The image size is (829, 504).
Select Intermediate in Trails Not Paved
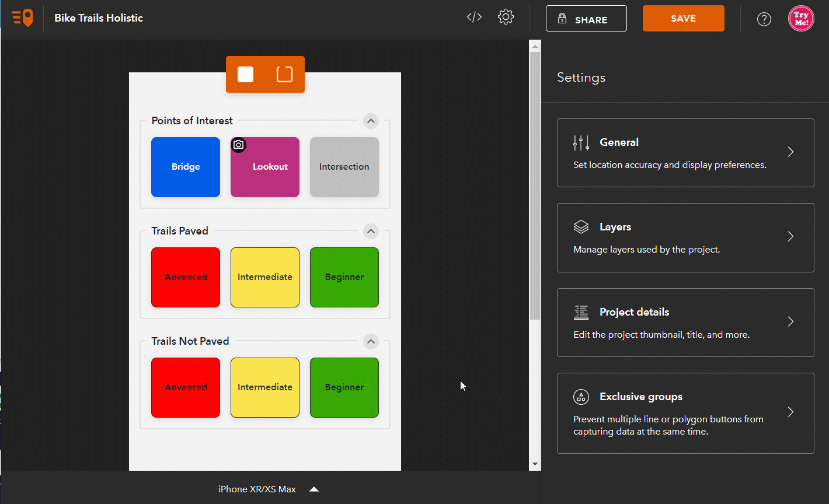pos(265,387)
